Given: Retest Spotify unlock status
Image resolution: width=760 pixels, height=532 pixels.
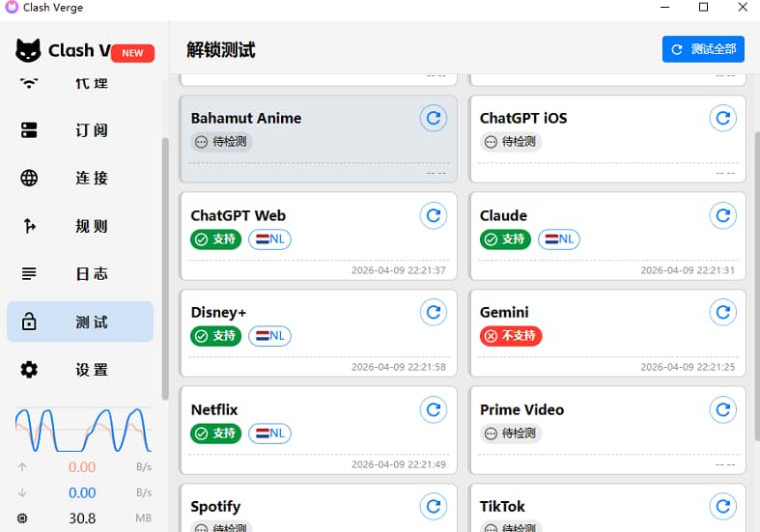Looking at the screenshot, I should pyautogui.click(x=434, y=506).
